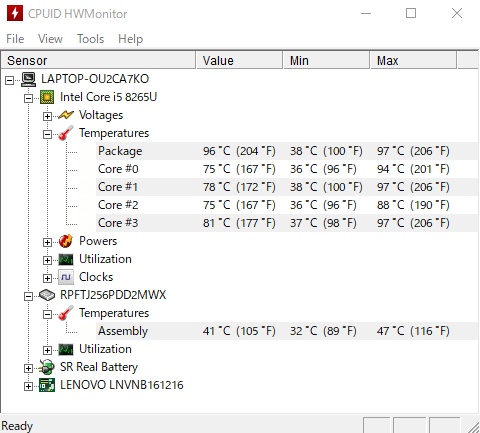Click the battery plug icon for SR Real Battery
Viewport: 480px width, 433px height.
pyautogui.click(x=47, y=367)
